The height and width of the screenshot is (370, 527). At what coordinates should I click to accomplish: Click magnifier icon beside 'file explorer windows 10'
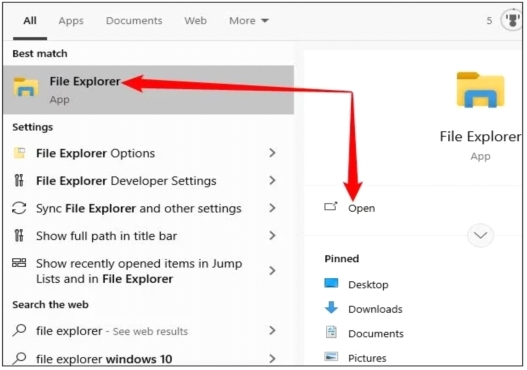[19, 358]
